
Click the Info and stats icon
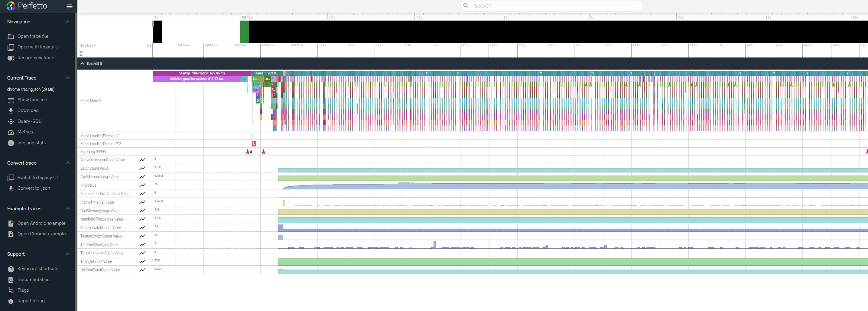click(11, 143)
